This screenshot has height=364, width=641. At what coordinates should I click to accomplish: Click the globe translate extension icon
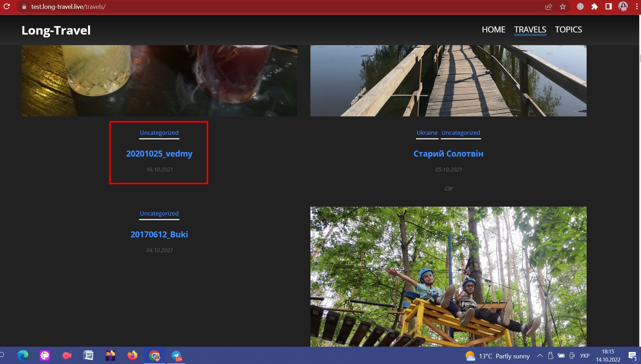coord(580,6)
